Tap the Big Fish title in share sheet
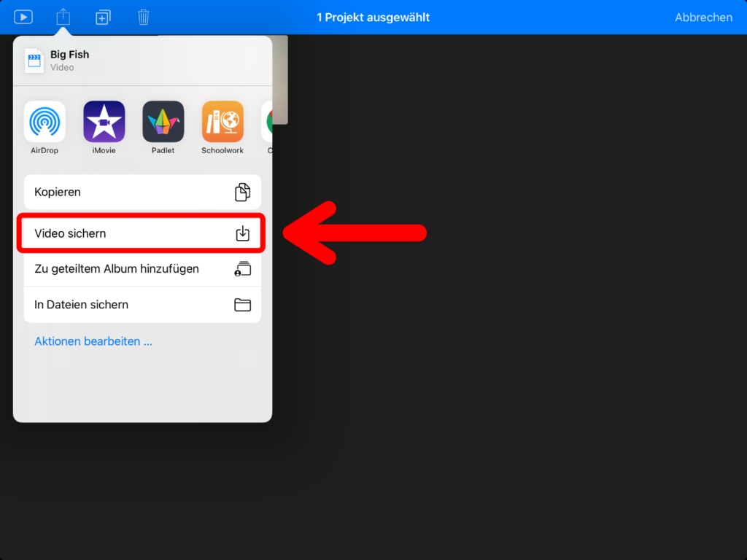 pos(70,55)
